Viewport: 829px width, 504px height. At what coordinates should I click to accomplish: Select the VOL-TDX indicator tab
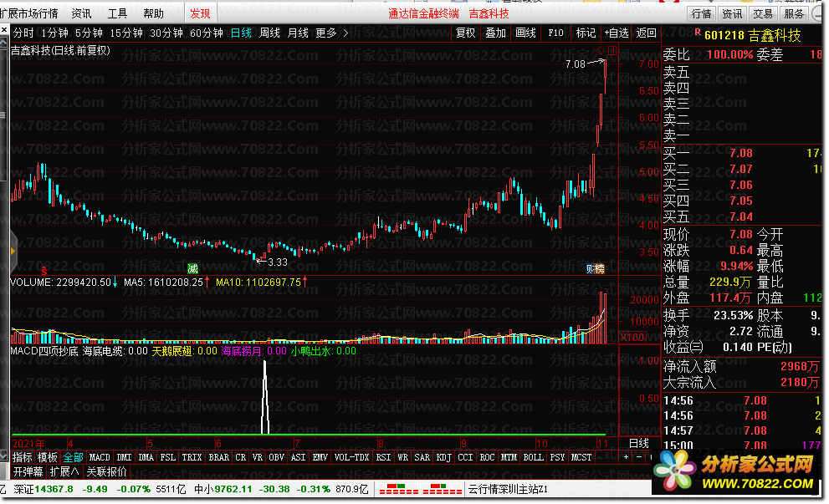[x=351, y=457]
